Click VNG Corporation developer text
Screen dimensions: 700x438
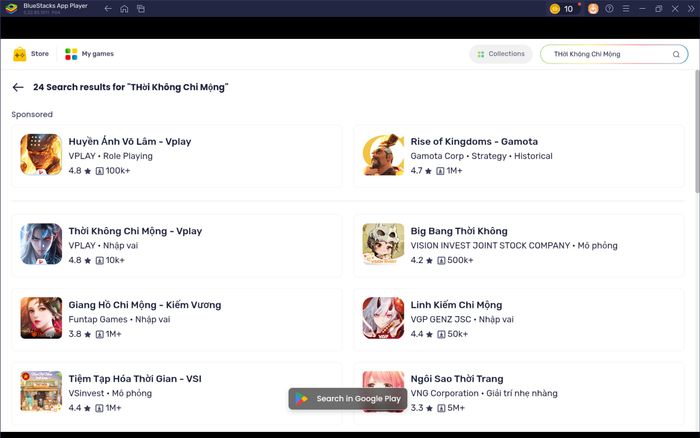click(x=444, y=393)
